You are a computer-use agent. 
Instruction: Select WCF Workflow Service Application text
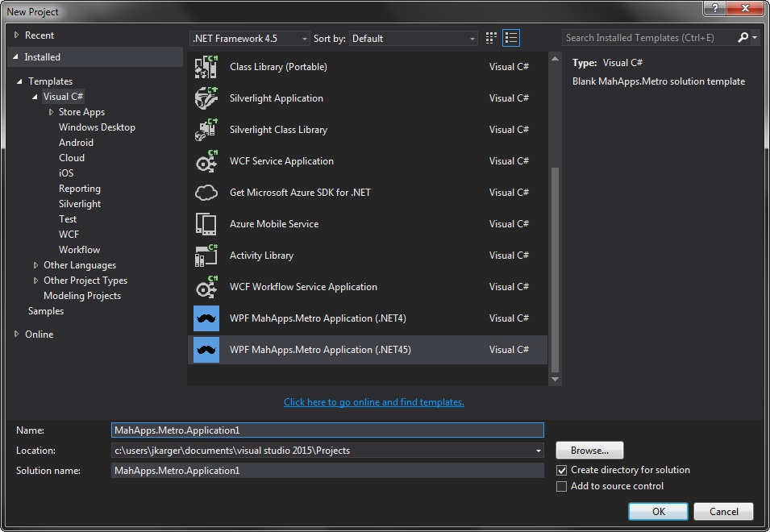click(303, 287)
